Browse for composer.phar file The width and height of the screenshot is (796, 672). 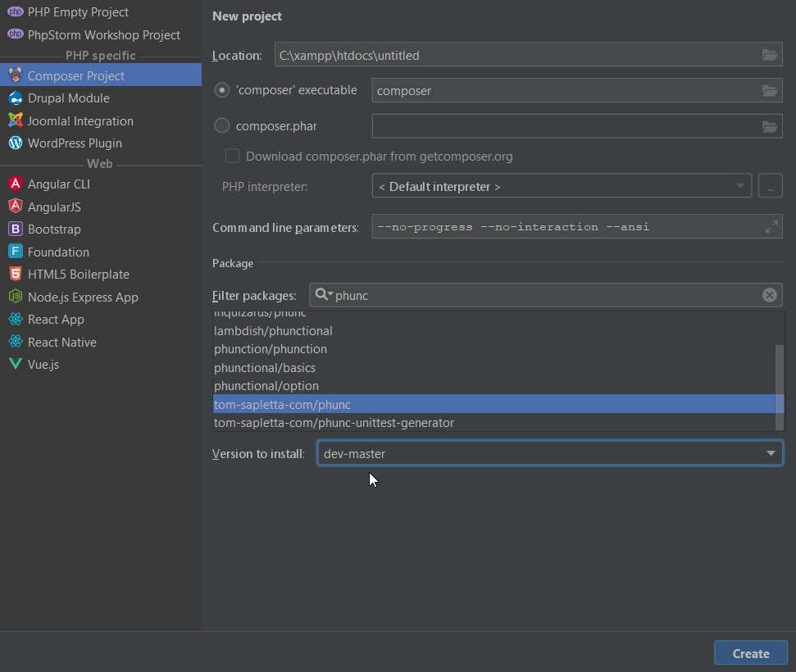[770, 126]
